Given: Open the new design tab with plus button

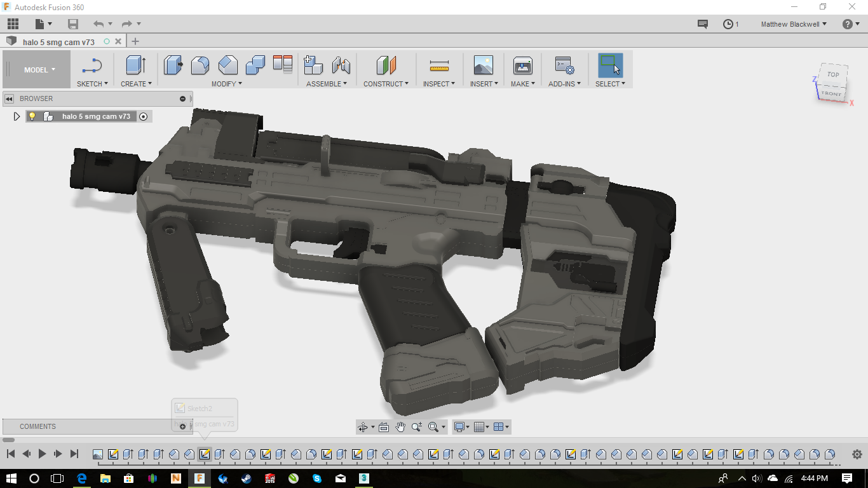Looking at the screenshot, I should pyautogui.click(x=135, y=41).
